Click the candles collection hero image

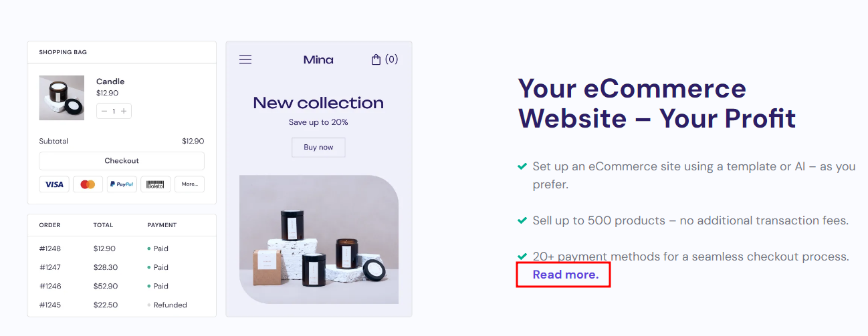pyautogui.click(x=318, y=239)
